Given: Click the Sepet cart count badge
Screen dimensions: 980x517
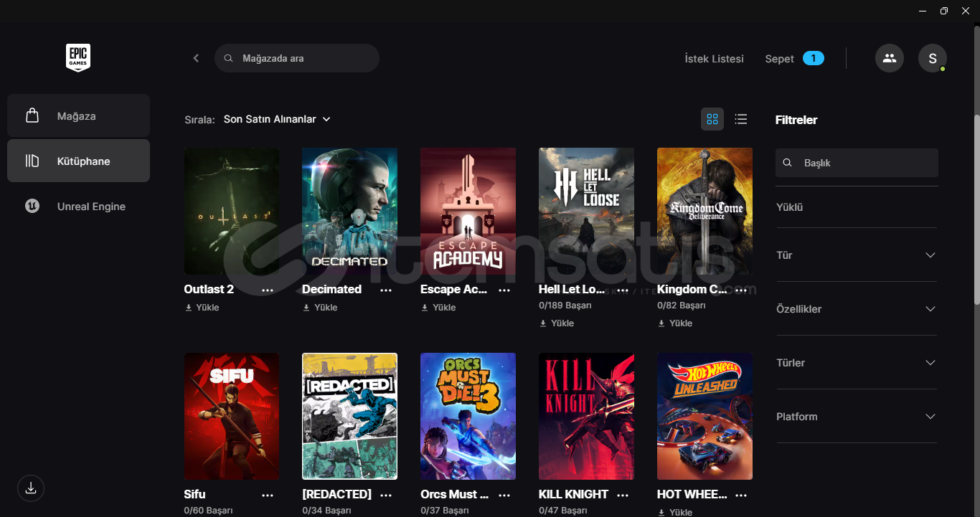Looking at the screenshot, I should (814, 59).
